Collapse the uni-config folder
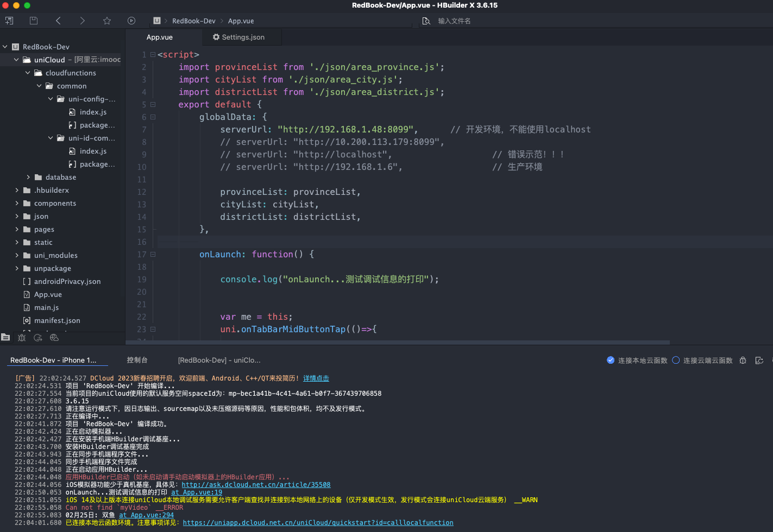Screen dimensions: 773x532 click(51, 99)
